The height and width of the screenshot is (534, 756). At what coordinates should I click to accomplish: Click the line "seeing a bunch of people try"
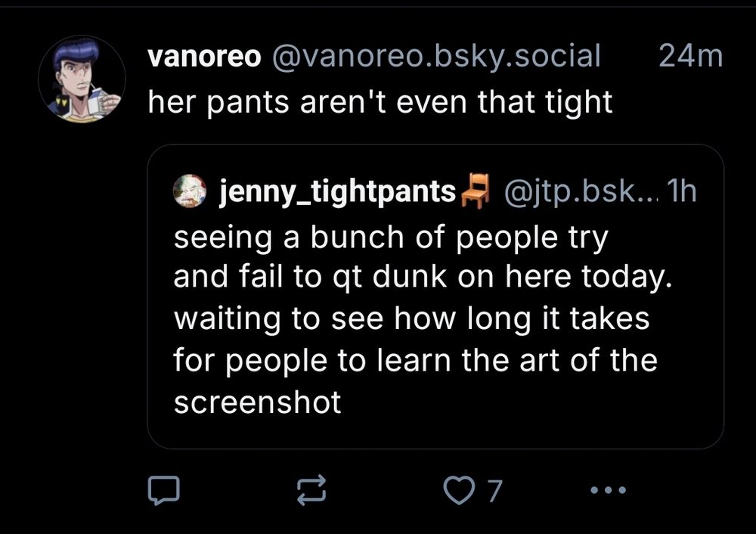391,238
